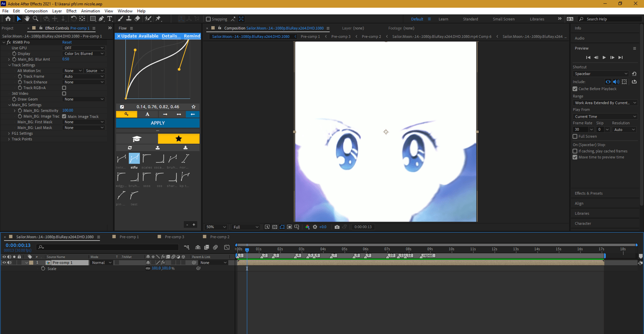Select the Brush tool
The width and height of the screenshot is (644, 334).
click(120, 19)
